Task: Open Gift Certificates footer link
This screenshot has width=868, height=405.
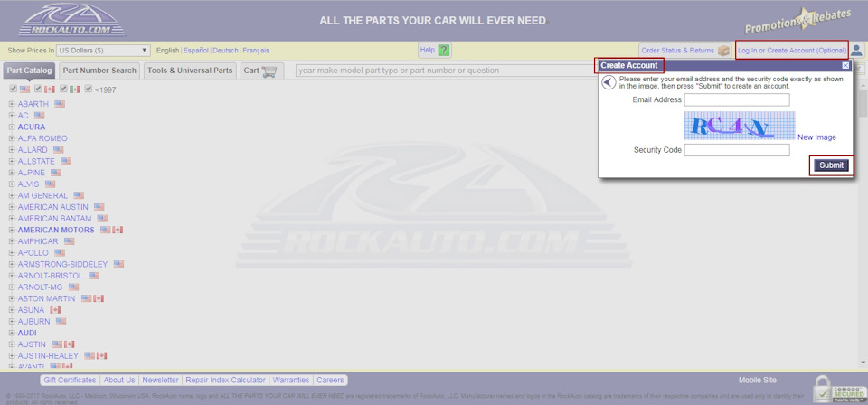Action: (x=70, y=380)
